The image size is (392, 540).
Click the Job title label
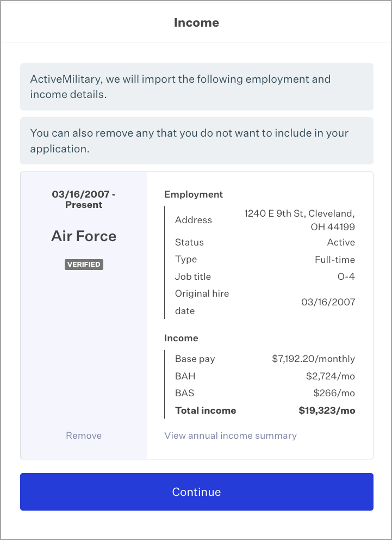tap(193, 277)
